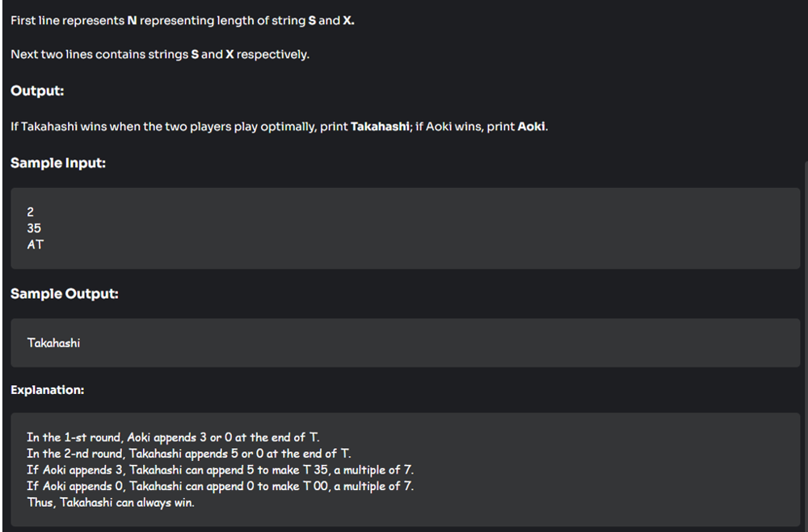Click the line 'If Aoki appends 3' explanation
The image size is (808, 532).
click(220, 470)
